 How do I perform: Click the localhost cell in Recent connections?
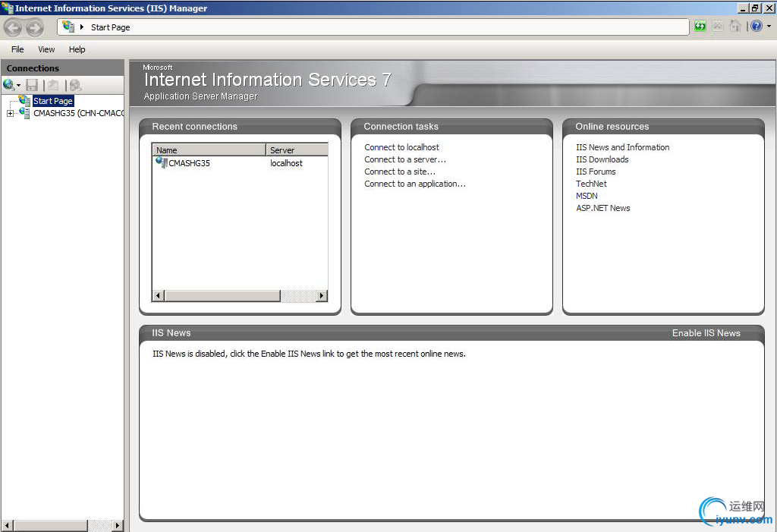point(286,163)
